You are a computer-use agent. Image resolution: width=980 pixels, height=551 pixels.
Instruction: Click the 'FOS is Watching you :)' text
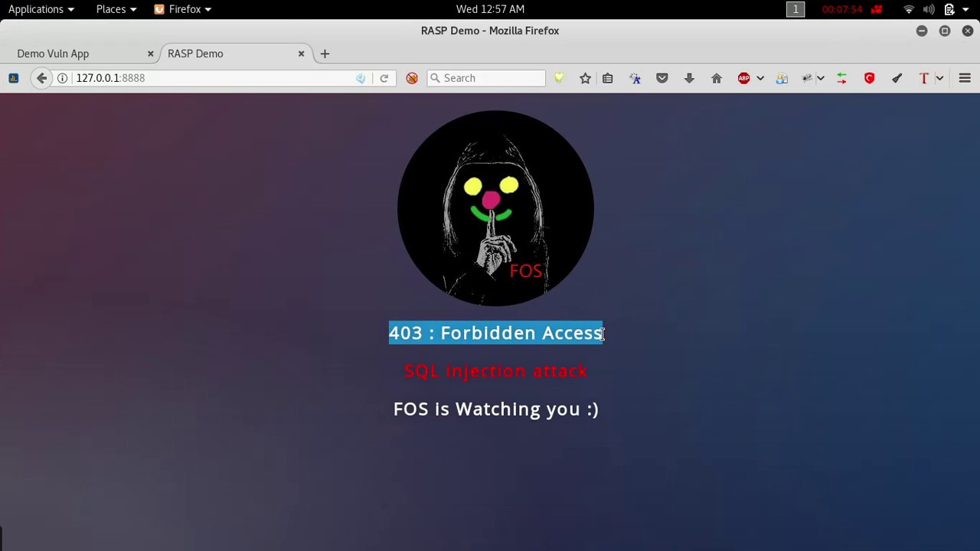(x=495, y=409)
